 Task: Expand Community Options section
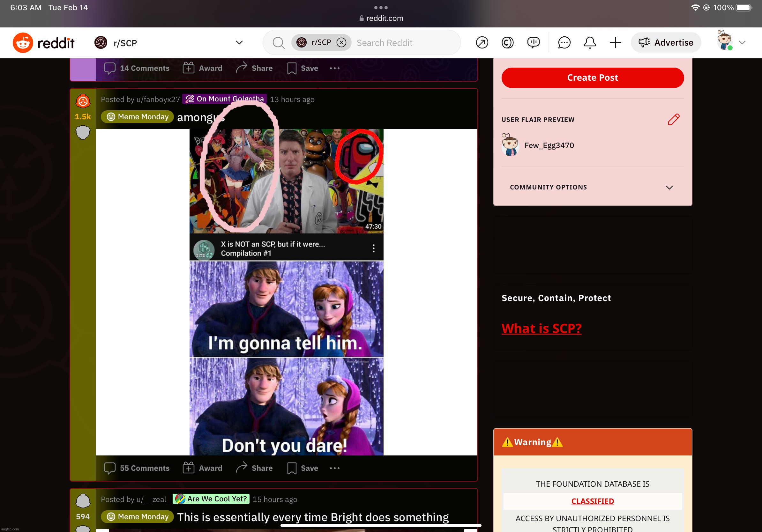[x=593, y=187]
